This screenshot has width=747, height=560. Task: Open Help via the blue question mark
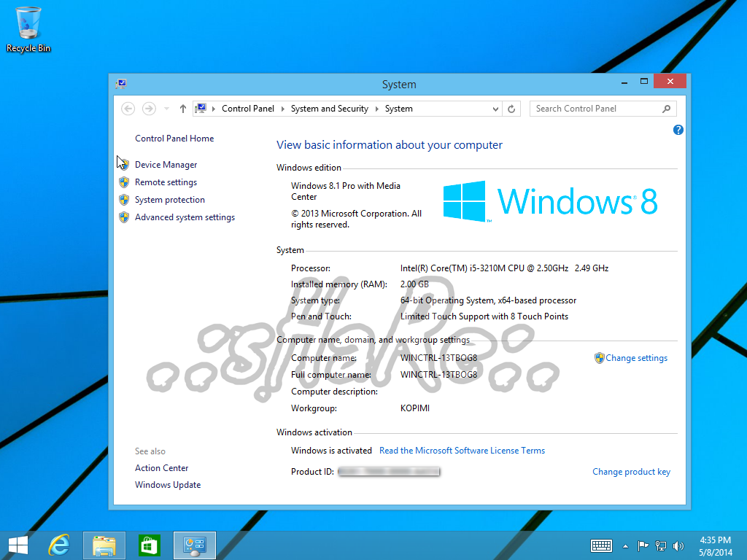[x=678, y=130]
